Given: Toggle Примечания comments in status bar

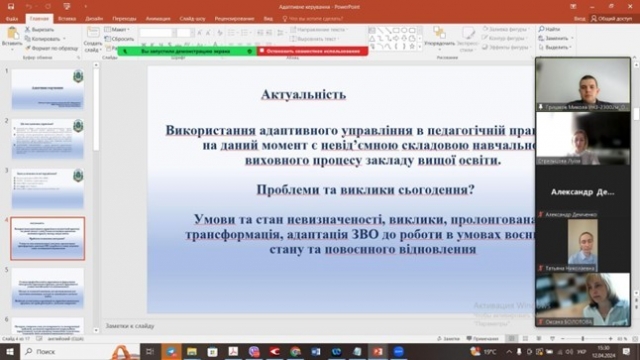Looking at the screenshot, I should click(x=482, y=339).
